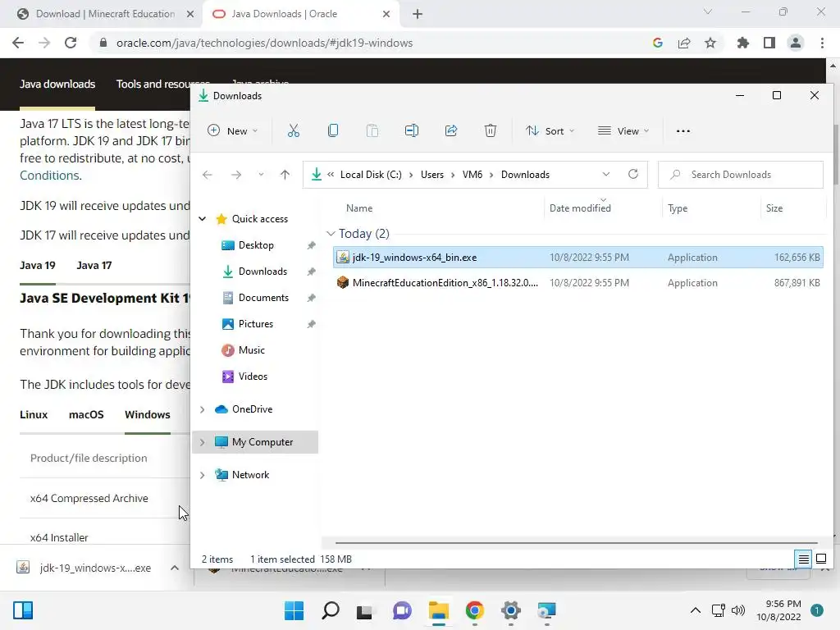Click Java downloads in Oracle navigation
Screen dimensions: 840x630
pos(57,84)
